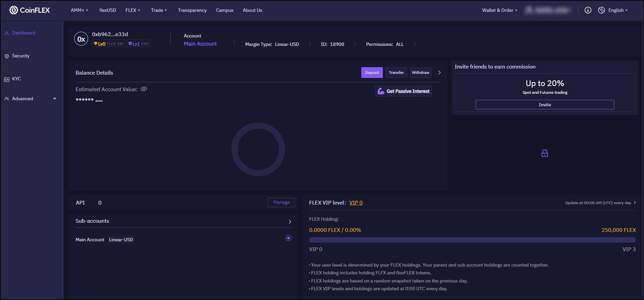Open the AMM+ dropdown menu

tap(79, 10)
